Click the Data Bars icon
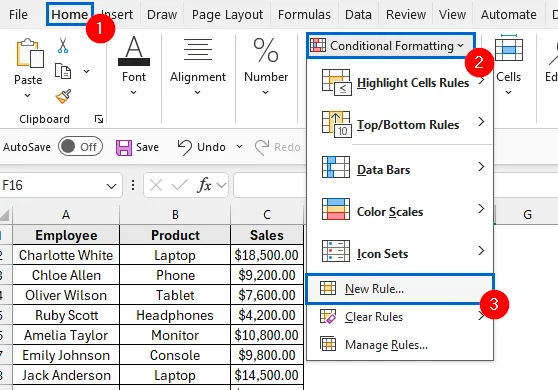The width and height of the screenshot is (558, 390). point(336,167)
